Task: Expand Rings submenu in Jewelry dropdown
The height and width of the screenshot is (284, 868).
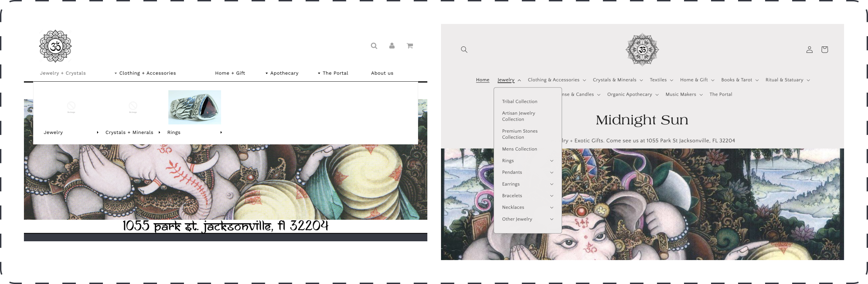Action: pos(528,161)
